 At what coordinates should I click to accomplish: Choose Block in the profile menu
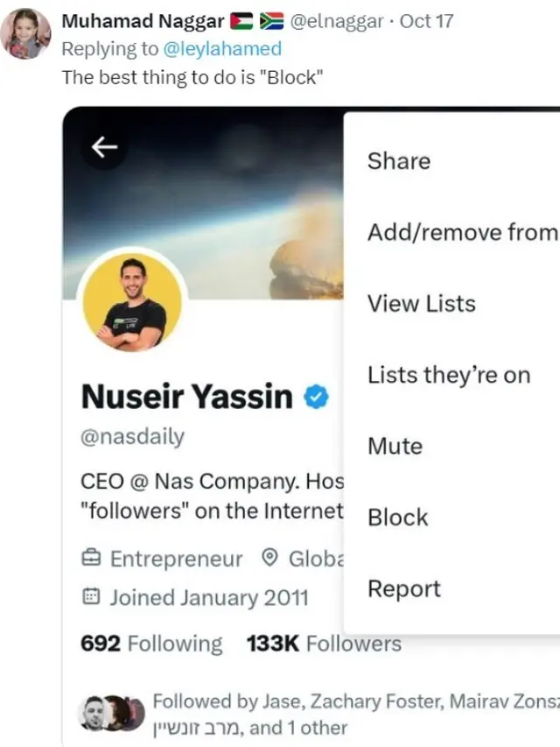coord(398,518)
